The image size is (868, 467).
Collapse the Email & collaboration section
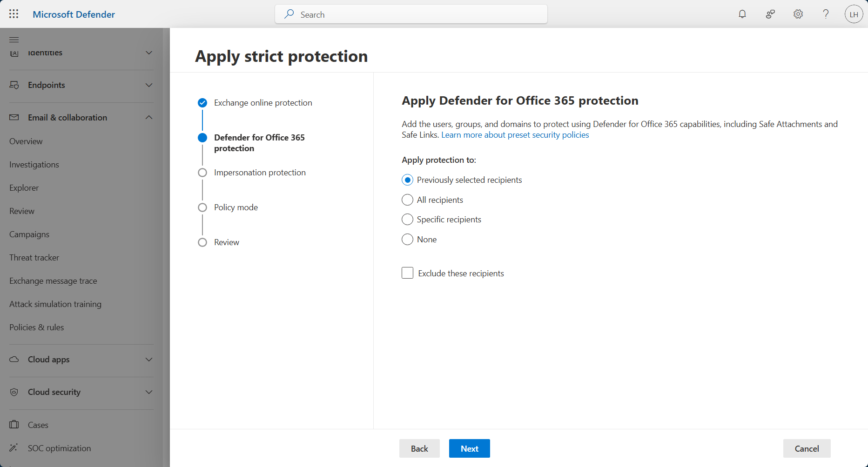point(149,118)
